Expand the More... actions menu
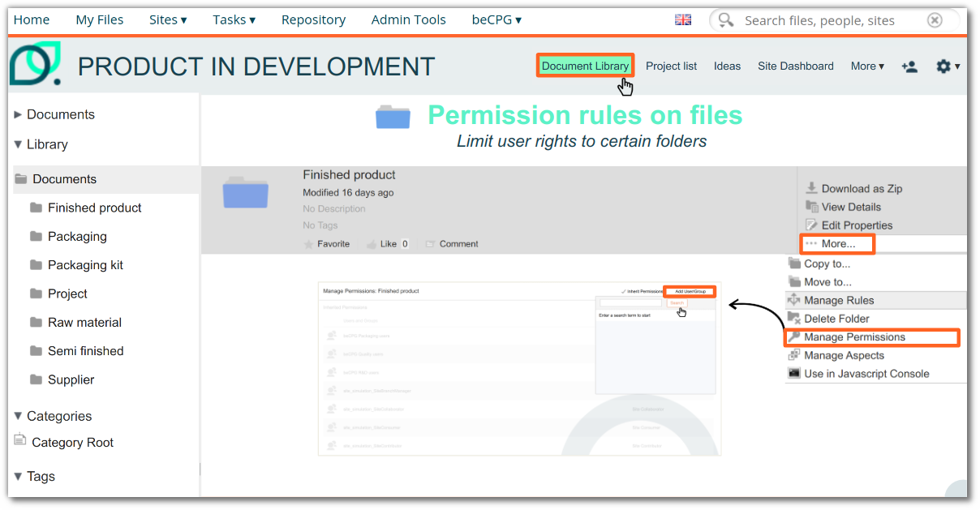This screenshot has height=510, width=980. point(837,244)
